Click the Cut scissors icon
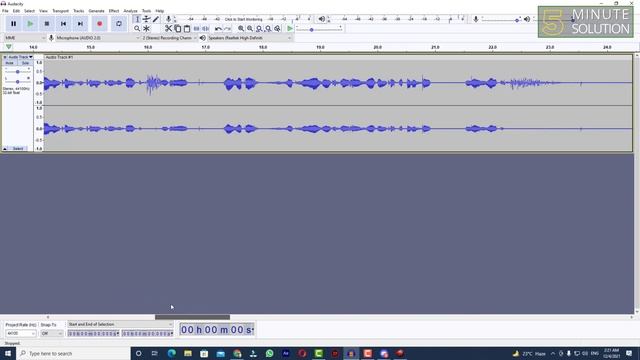The image size is (640, 360). (x=168, y=29)
